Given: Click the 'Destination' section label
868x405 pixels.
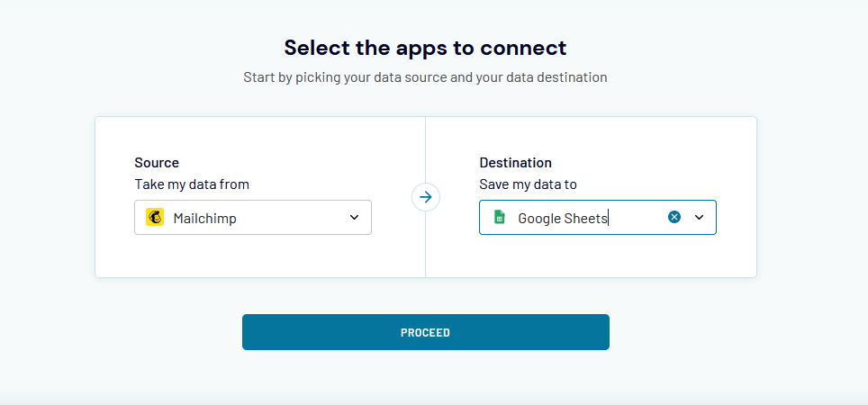Looking at the screenshot, I should (x=515, y=163).
